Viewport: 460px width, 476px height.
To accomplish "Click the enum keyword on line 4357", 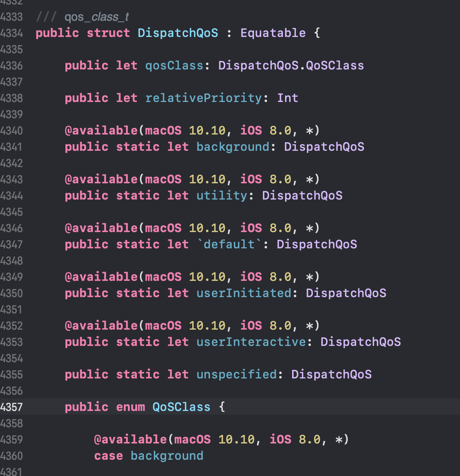I will tap(131, 407).
